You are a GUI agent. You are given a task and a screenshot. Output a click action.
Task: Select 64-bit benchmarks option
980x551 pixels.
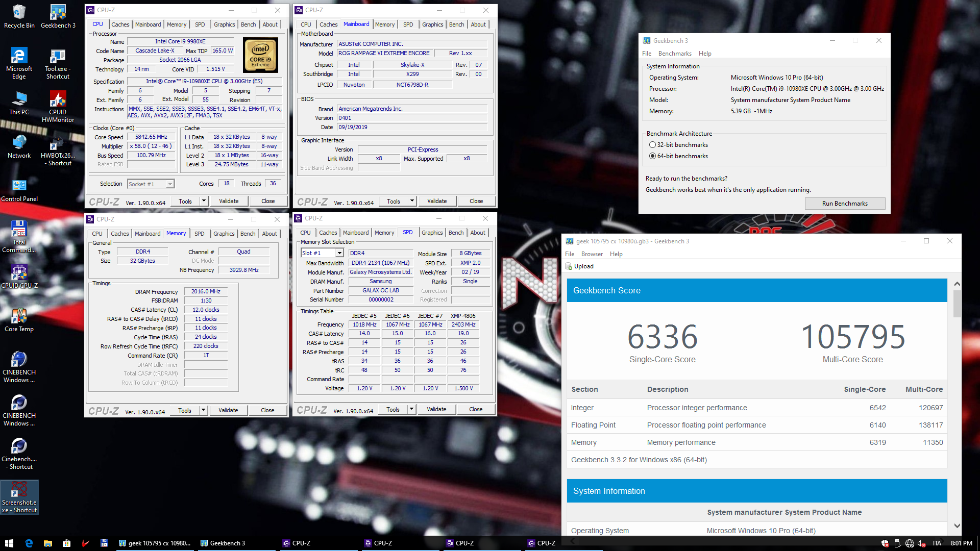[x=678, y=156]
